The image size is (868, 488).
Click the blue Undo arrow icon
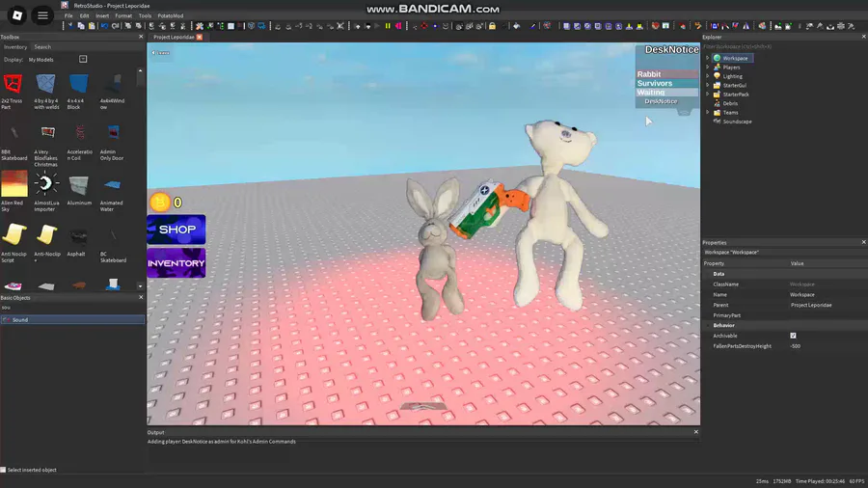104,26
